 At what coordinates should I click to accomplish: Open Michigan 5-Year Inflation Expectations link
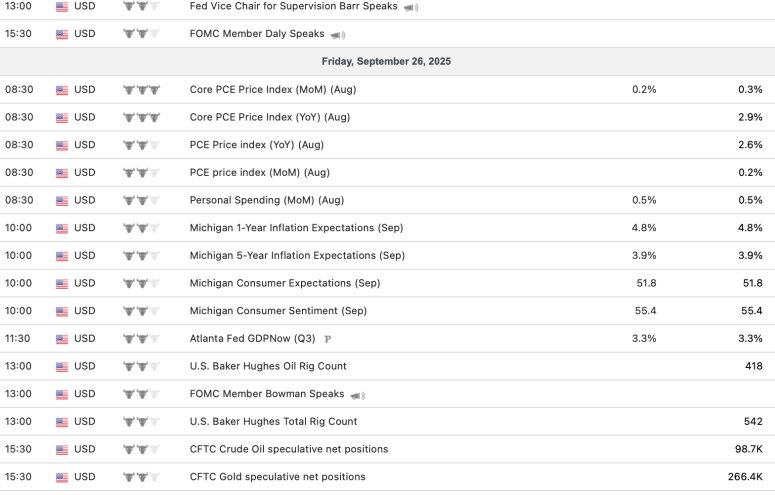(x=297, y=256)
